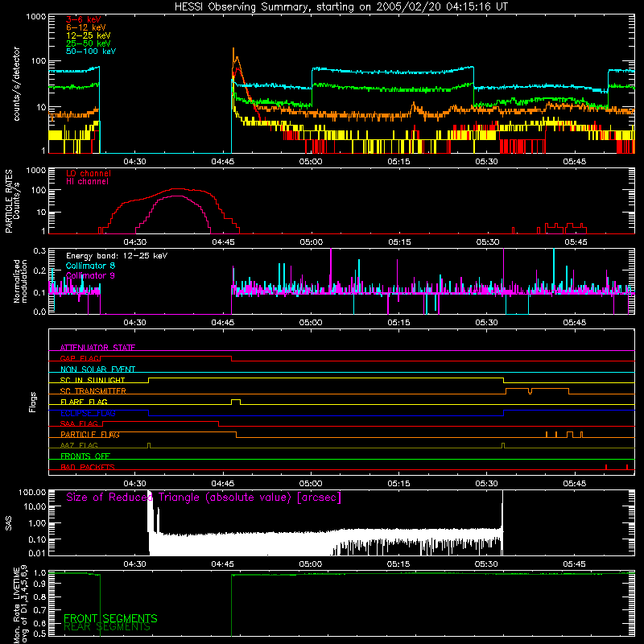The image size is (644, 644).
Task: Click the vertical Flags axis label
Action: point(32,402)
